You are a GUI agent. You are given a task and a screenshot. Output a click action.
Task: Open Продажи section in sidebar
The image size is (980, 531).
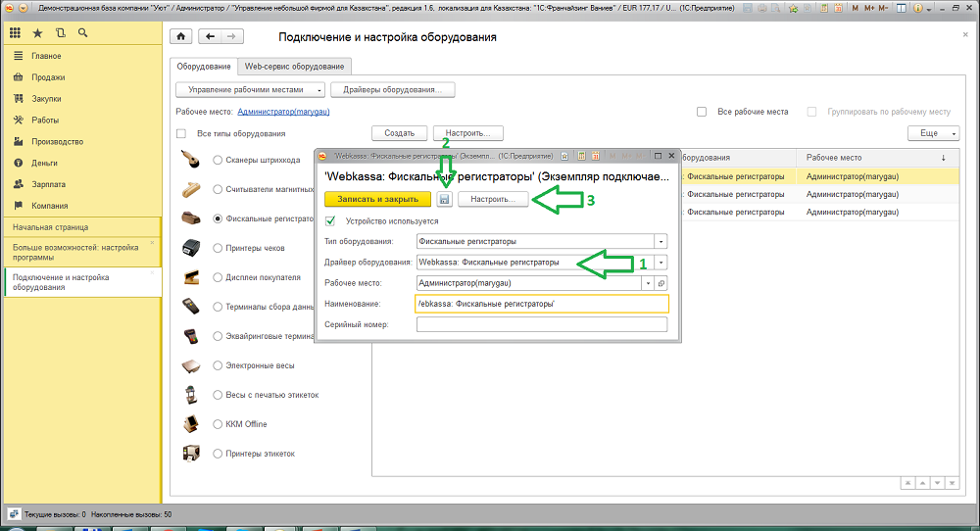(48, 77)
